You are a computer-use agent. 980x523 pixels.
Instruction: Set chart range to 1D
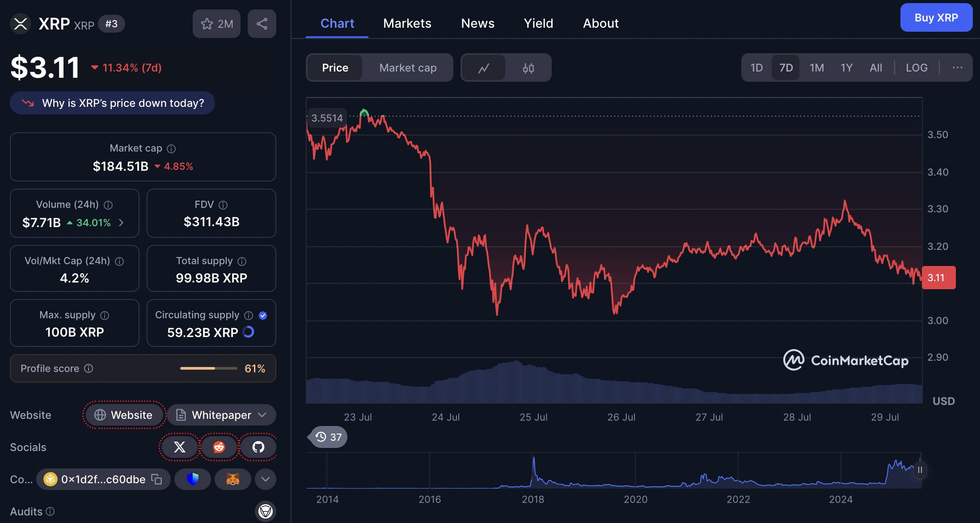click(x=756, y=68)
